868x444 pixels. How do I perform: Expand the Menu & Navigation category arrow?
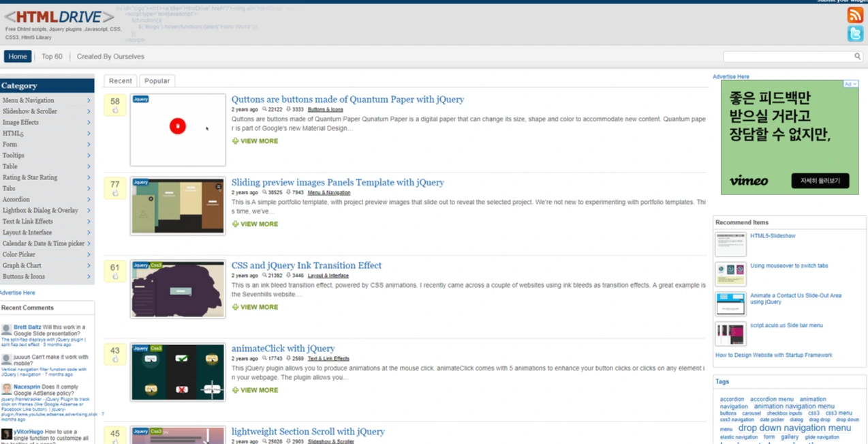tap(89, 100)
